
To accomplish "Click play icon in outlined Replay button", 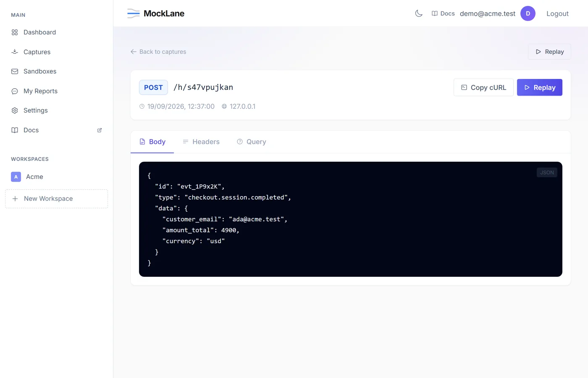I will (538, 52).
